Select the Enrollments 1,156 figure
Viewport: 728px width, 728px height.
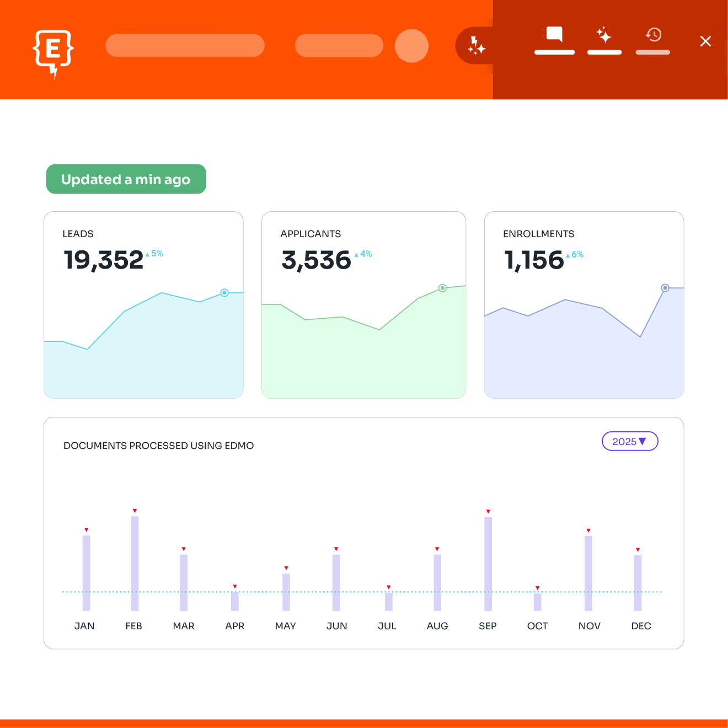point(534,260)
